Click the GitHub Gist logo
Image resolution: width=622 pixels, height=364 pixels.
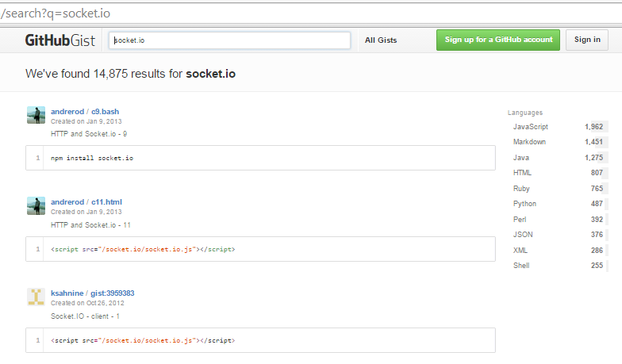[x=60, y=40]
